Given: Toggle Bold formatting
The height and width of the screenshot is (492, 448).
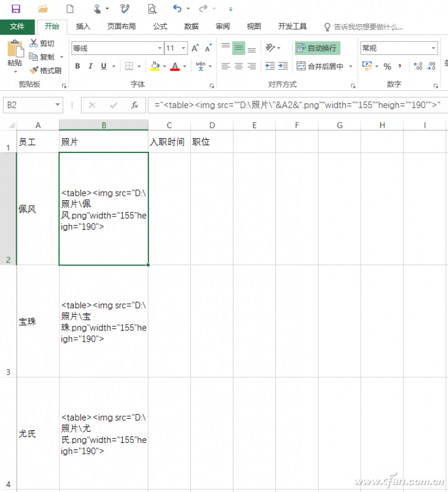Looking at the screenshot, I should (77, 66).
